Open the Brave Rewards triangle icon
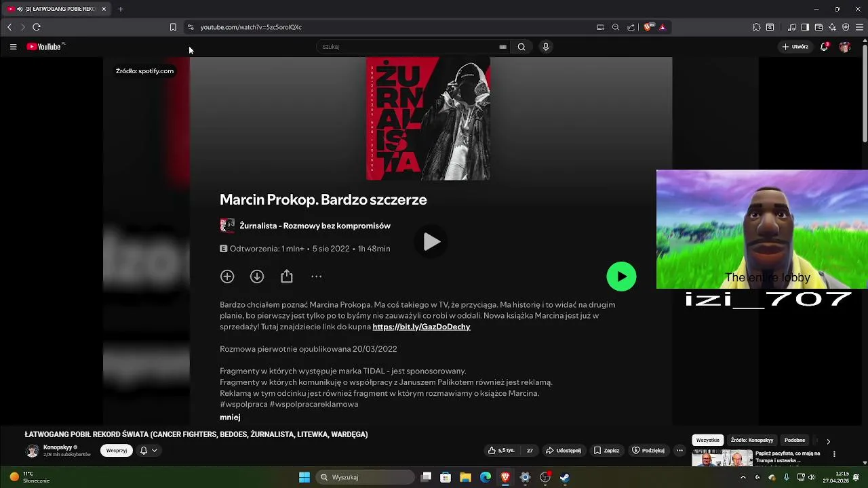The height and width of the screenshot is (488, 868). pyautogui.click(x=663, y=27)
